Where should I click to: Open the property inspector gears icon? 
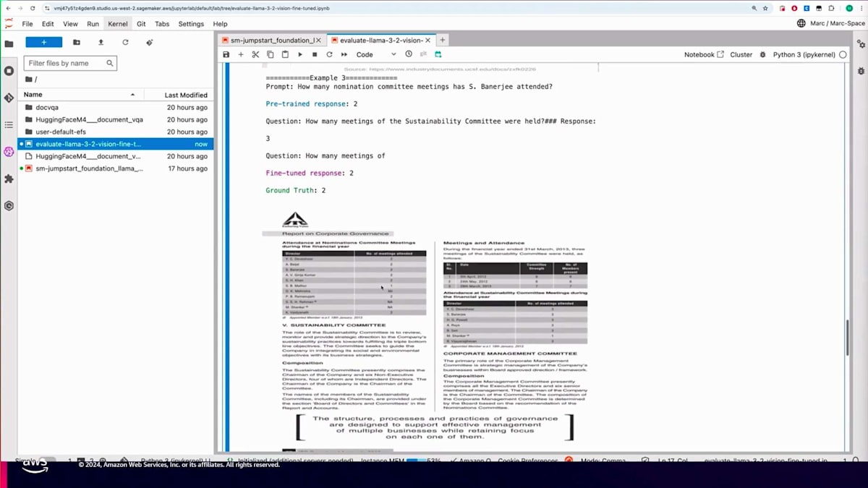pos(861,43)
